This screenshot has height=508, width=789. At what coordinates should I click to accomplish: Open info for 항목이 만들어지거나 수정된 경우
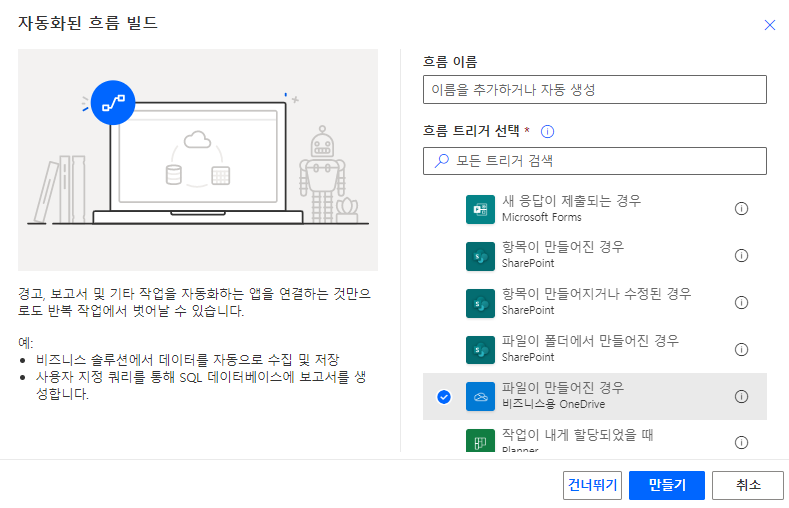point(741,302)
